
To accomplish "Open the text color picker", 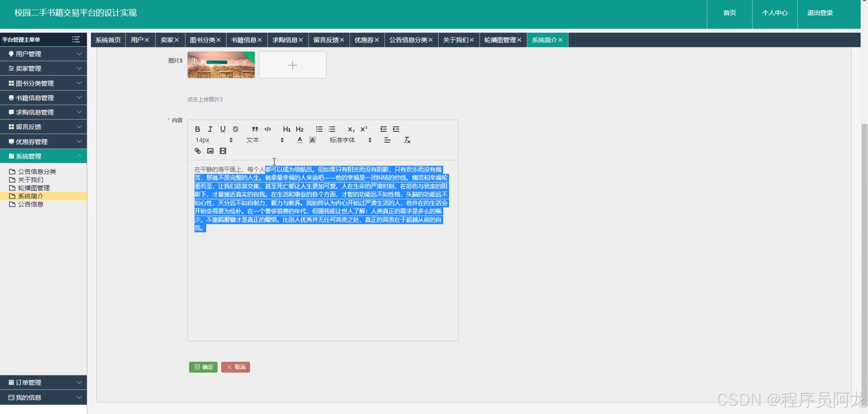I will (x=299, y=140).
